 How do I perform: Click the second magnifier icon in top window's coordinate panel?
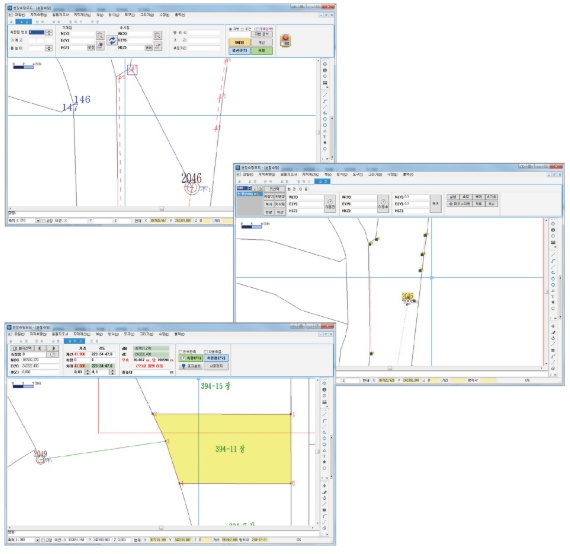(x=157, y=35)
